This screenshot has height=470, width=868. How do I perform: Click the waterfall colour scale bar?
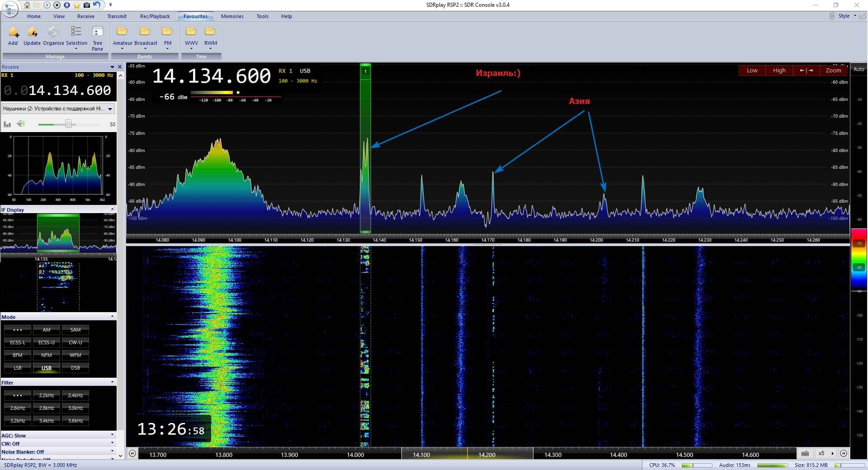pos(859,260)
